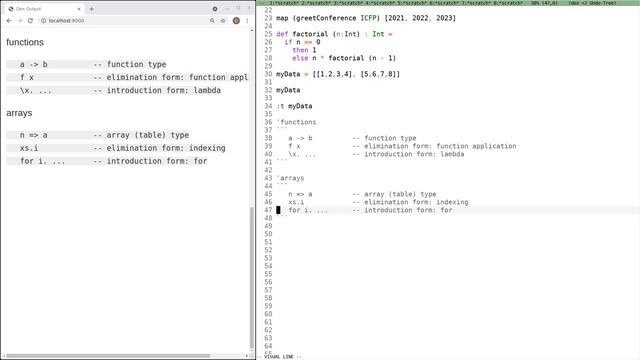
Task: Click 'if n == 0' on line 26
Action: [302, 42]
